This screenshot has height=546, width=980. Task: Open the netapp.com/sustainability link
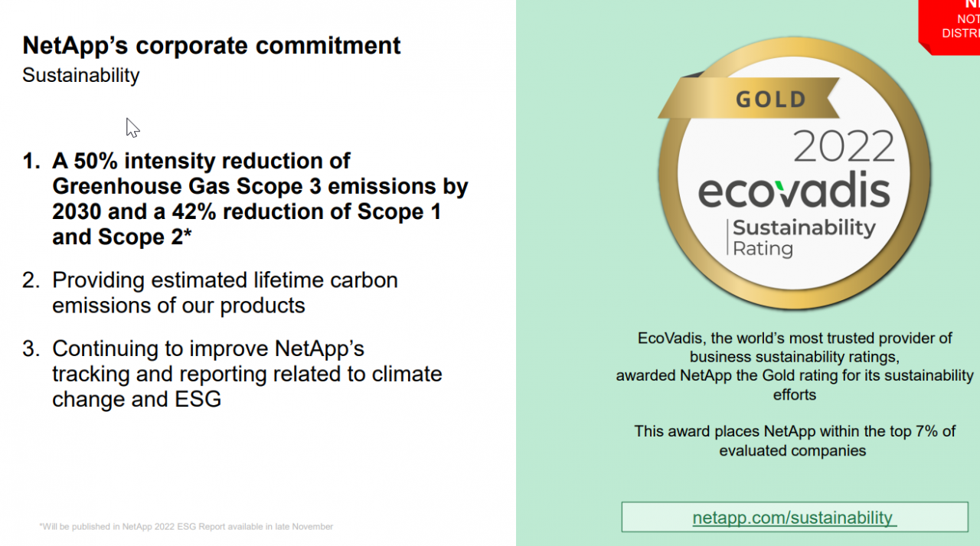click(x=793, y=518)
